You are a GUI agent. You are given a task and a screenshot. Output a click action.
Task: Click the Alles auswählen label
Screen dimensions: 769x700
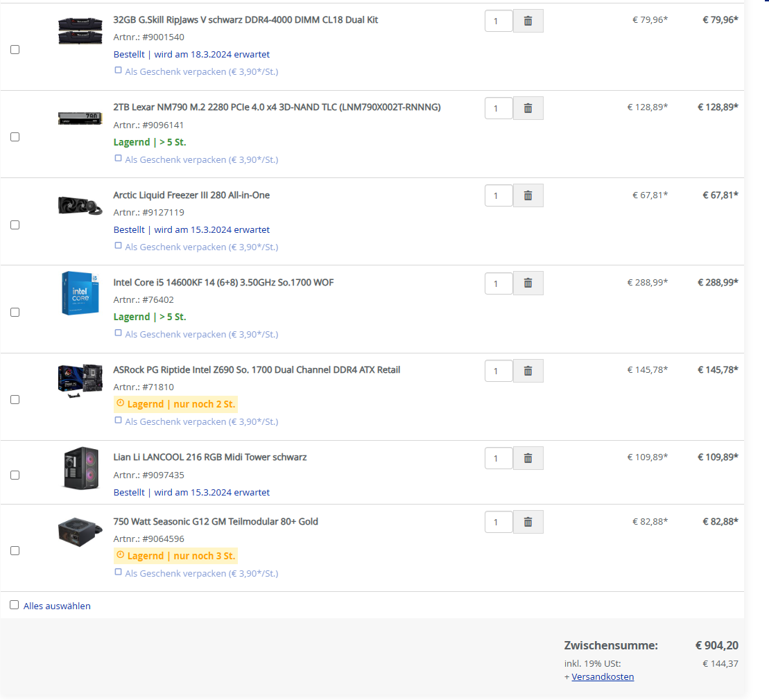point(57,606)
